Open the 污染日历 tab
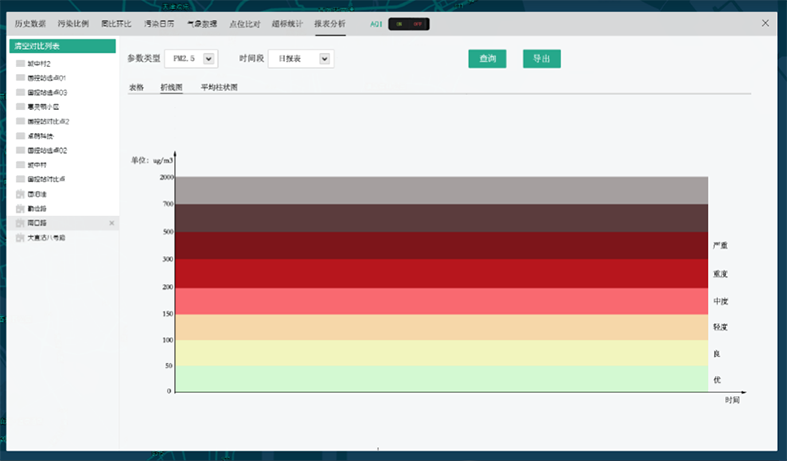The height and width of the screenshot is (461, 787). point(158,23)
